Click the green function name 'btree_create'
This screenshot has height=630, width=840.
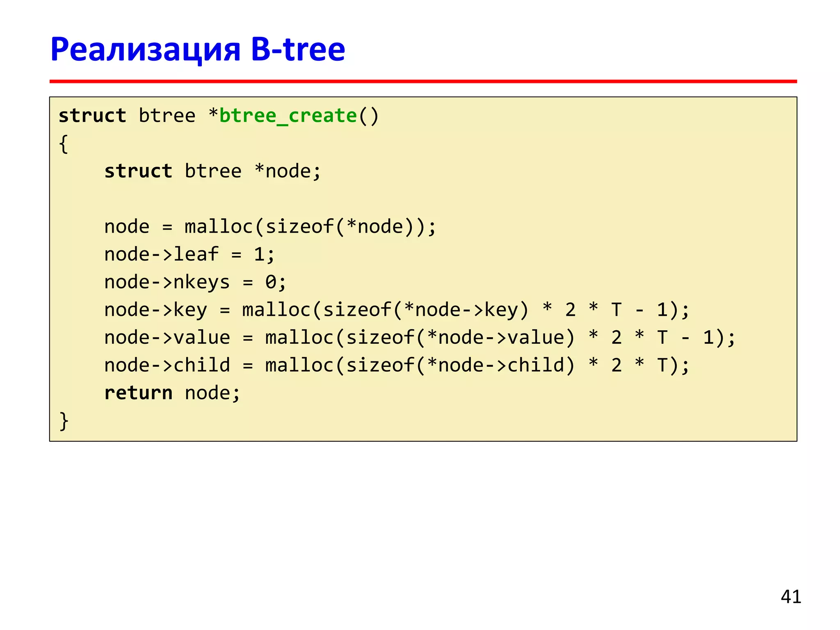[x=288, y=116]
